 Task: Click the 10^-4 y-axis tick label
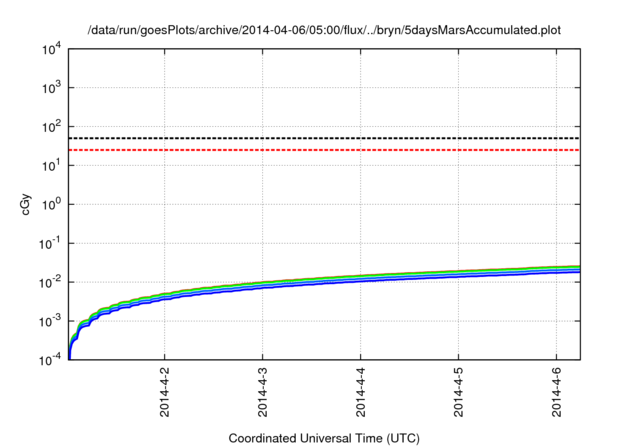click(x=50, y=360)
